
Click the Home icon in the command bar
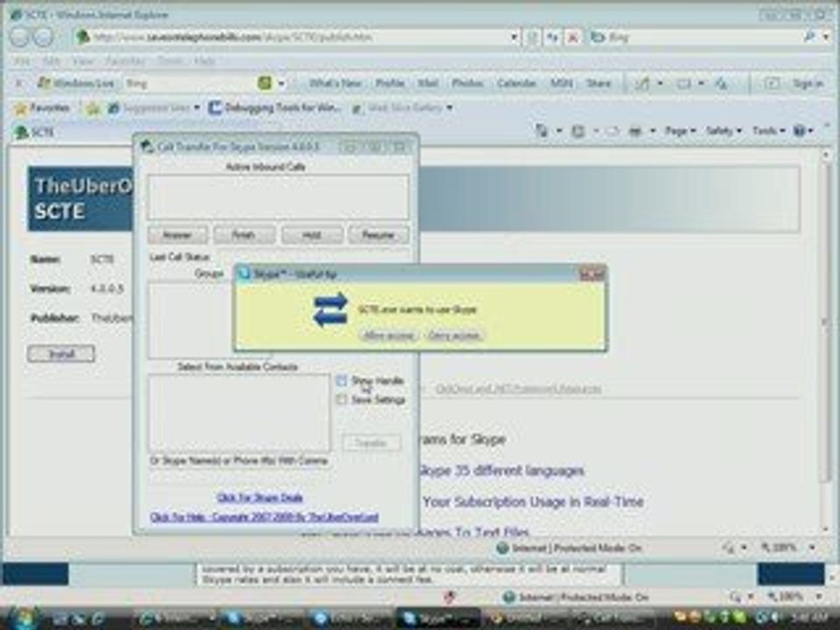(542, 130)
